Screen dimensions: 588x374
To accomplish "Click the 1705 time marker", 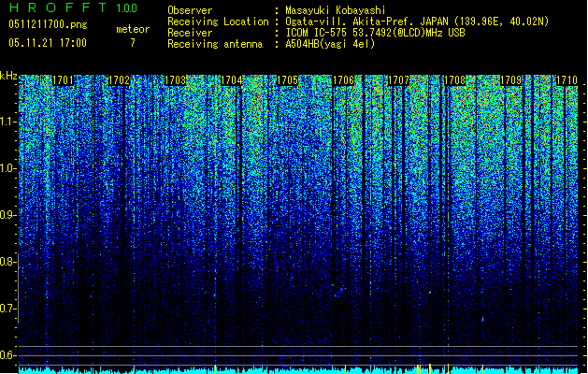I will tap(287, 80).
